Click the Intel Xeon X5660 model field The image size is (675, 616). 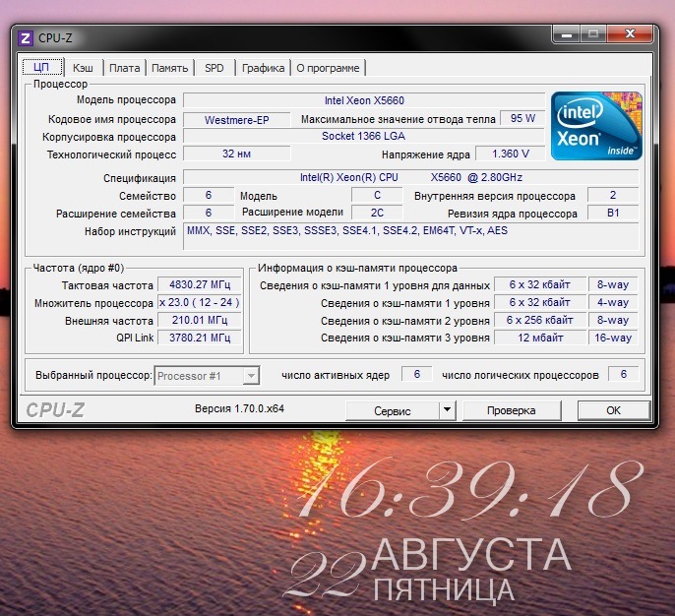[x=364, y=100]
